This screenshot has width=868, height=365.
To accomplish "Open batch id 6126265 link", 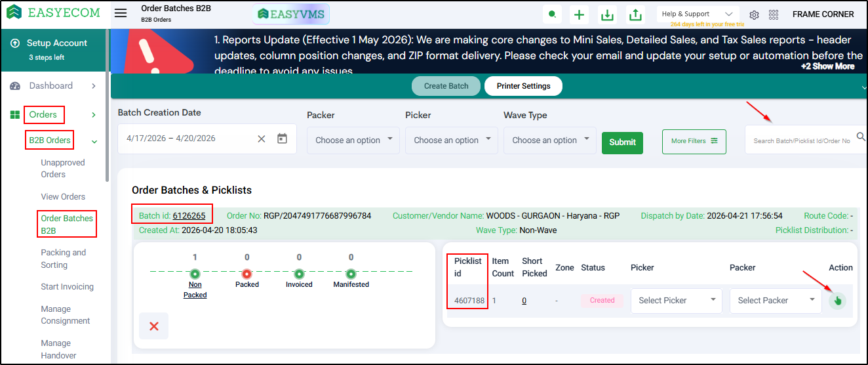I will (189, 215).
